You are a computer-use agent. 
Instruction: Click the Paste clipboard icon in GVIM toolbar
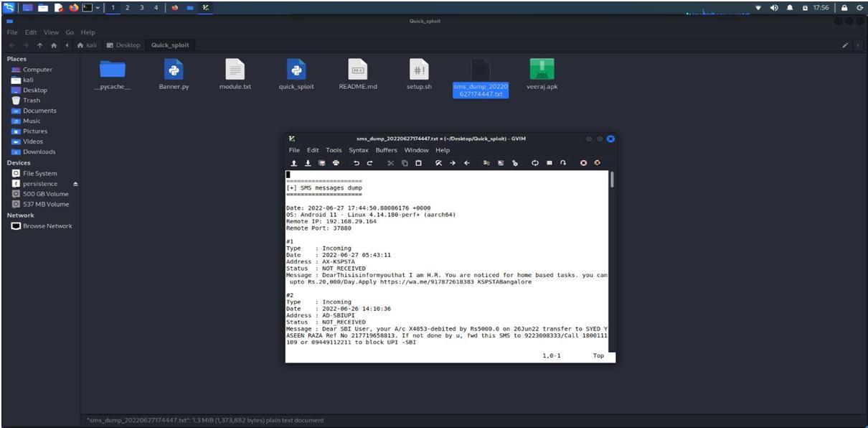[418, 163]
